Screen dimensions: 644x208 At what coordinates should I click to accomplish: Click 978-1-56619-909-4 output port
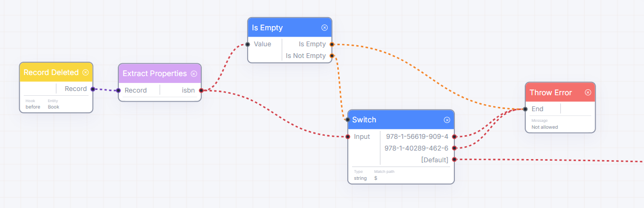(454, 137)
